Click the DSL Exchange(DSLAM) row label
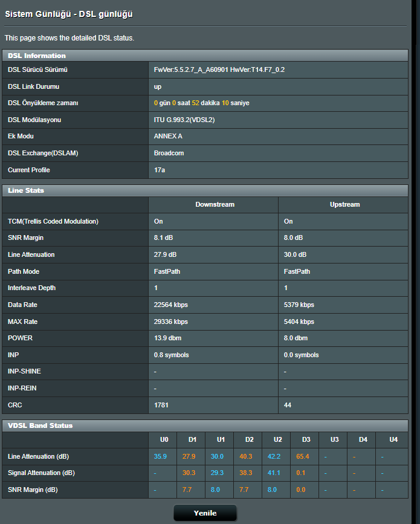The image size is (420, 524). click(x=43, y=153)
